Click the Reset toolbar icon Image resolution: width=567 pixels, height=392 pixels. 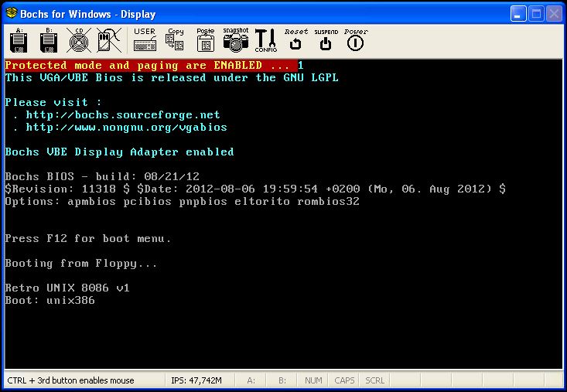point(295,40)
